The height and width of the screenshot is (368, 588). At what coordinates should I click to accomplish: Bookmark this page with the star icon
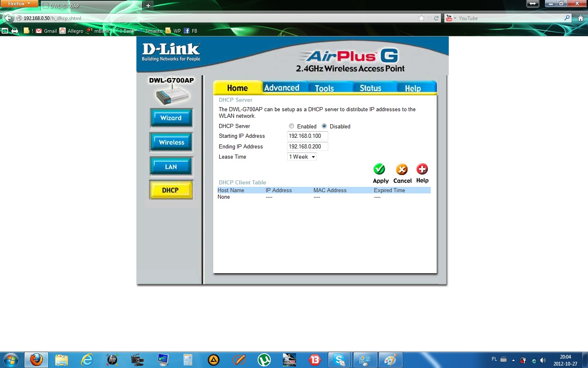tap(421, 18)
